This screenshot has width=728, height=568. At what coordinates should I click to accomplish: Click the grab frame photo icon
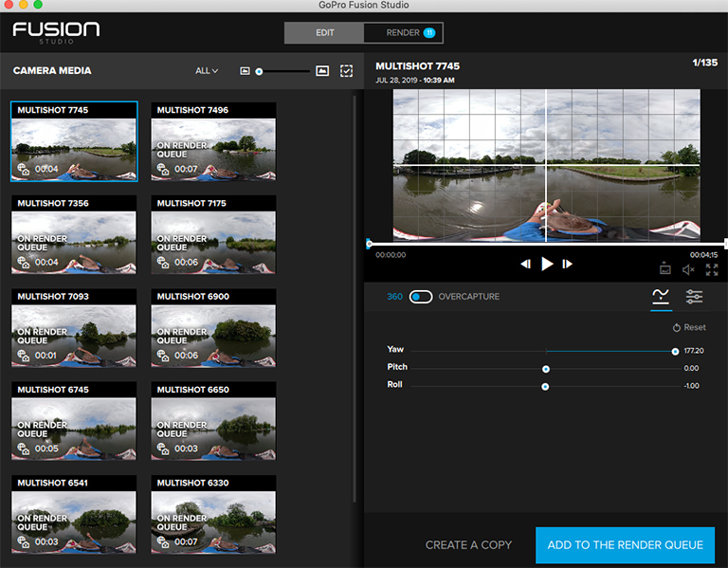coord(664,268)
